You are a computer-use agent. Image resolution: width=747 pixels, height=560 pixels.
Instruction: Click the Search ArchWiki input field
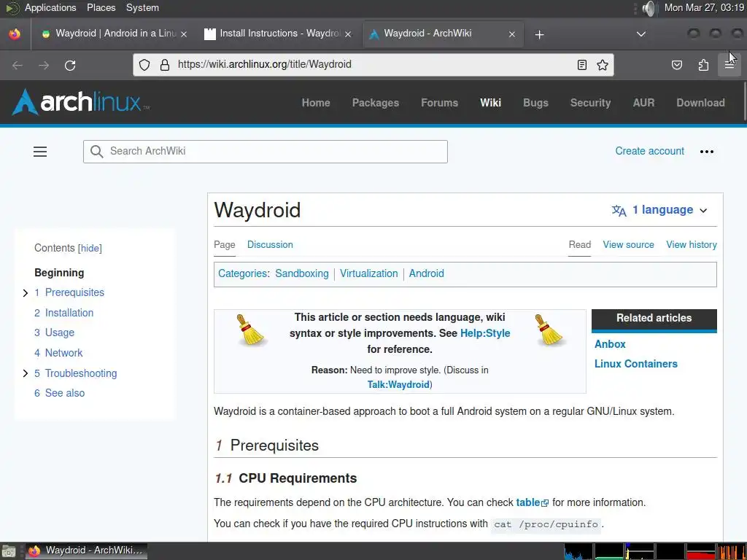pyautogui.click(x=266, y=152)
